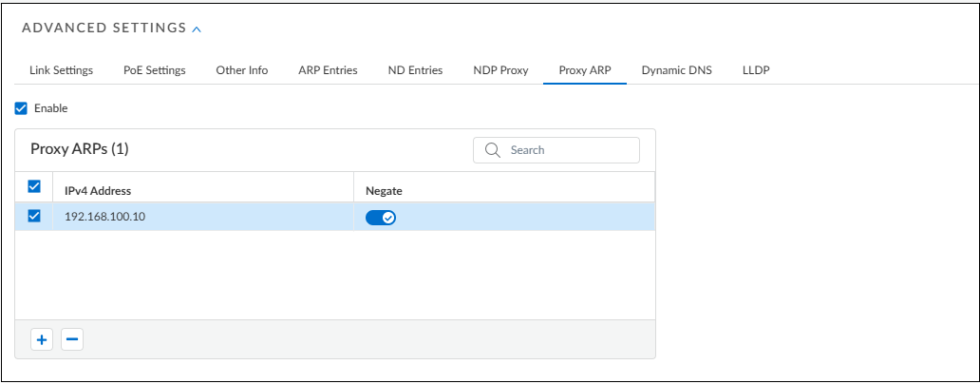
Task: Add a new Proxy ARP entry with plus
Action: point(42,339)
